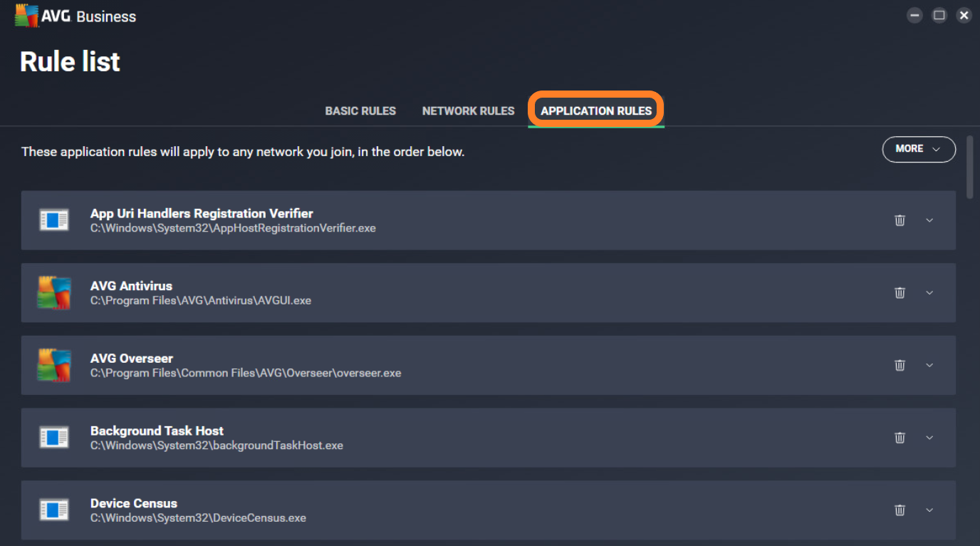
Task: Click the AppHostRegistrationVerifier.exe file path
Action: (233, 228)
